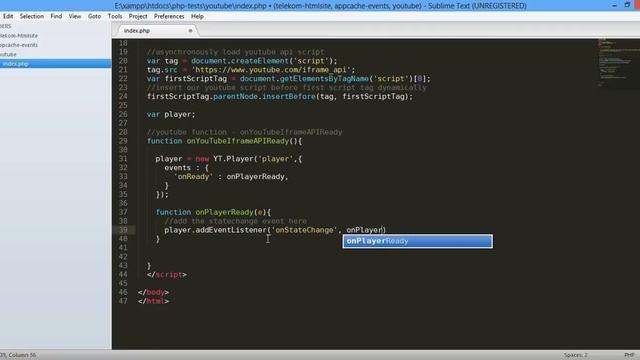Select the index.php editor tab
The width and height of the screenshot is (640, 360).
click(x=155, y=31)
